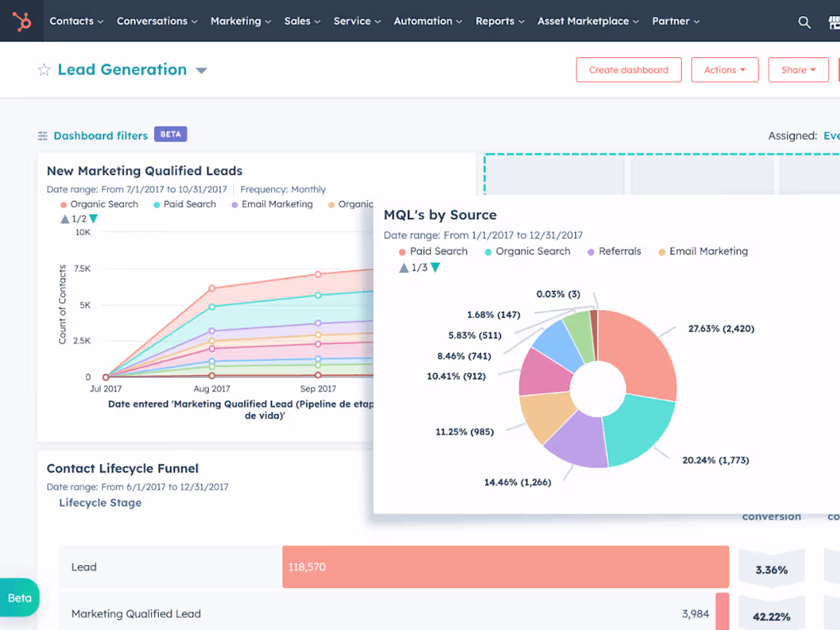Favorite the dashboard using the star icon

tap(44, 69)
